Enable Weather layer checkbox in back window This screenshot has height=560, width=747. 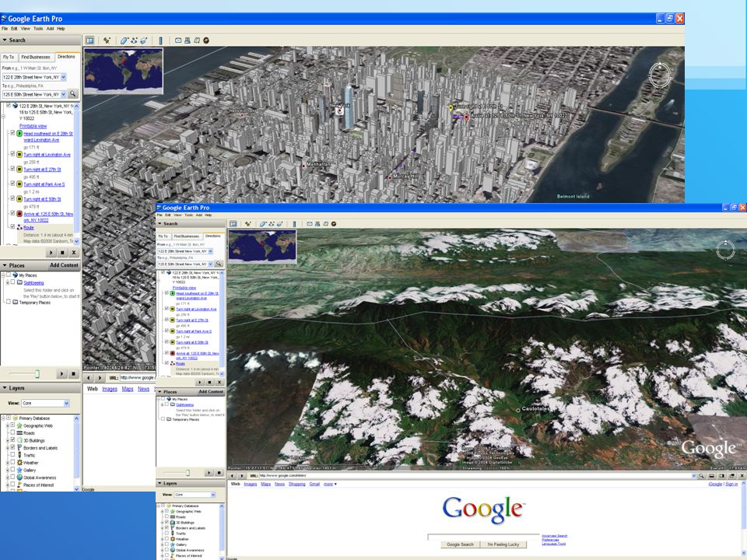[13, 462]
